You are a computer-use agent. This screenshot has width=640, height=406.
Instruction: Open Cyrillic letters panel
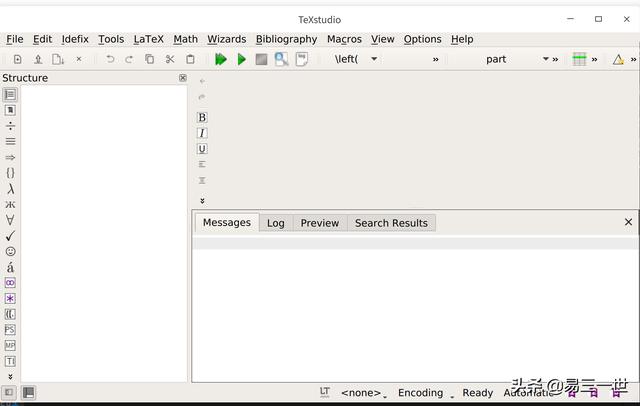tap(10, 204)
